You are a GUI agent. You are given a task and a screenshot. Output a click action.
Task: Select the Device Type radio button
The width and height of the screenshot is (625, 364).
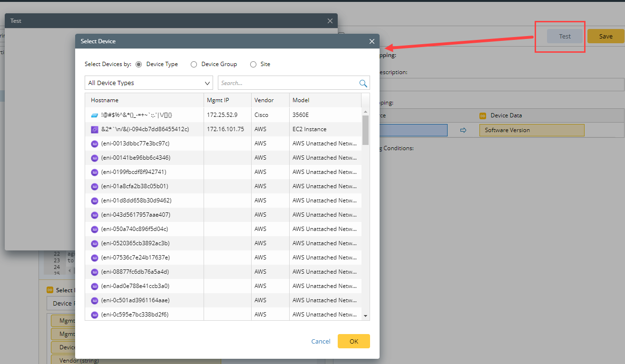point(139,64)
